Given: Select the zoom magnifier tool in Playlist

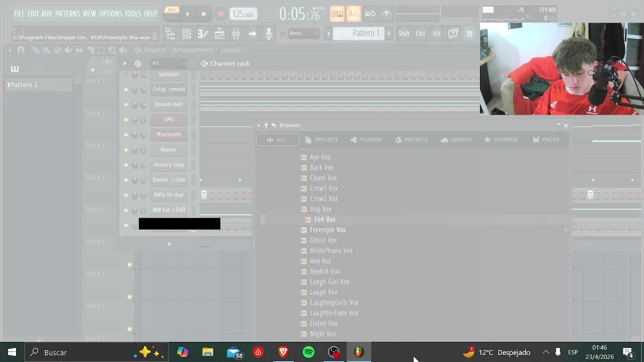Looking at the screenshot, I should point(112,50).
